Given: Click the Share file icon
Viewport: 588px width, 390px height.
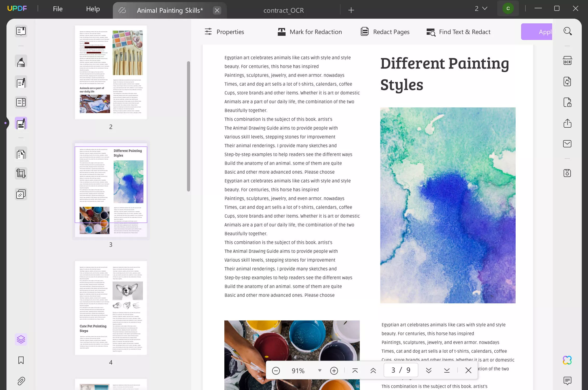Looking at the screenshot, I should 567,123.
